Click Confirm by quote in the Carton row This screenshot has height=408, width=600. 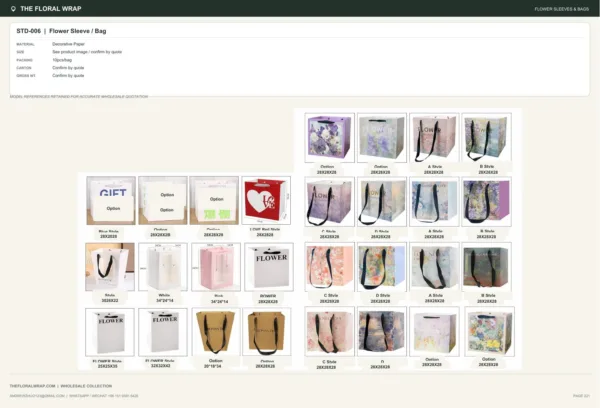coord(68,68)
